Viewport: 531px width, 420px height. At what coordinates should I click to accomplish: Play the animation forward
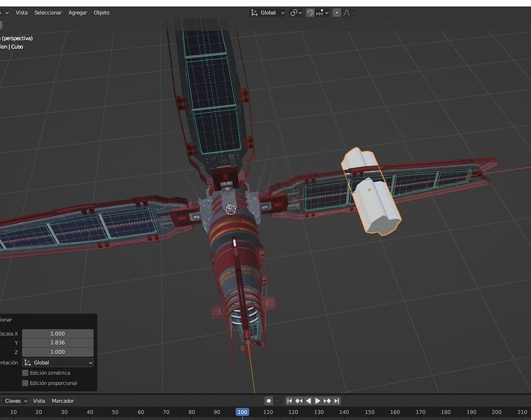coord(317,400)
